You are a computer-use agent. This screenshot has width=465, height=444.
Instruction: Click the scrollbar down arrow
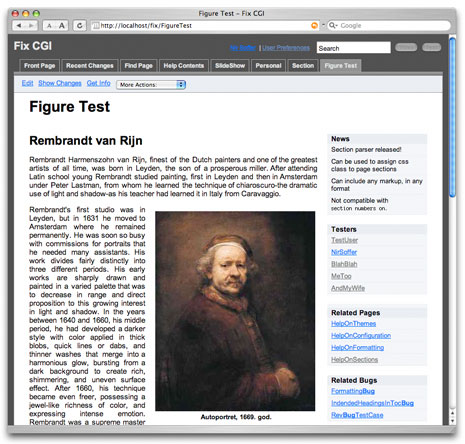point(452,421)
